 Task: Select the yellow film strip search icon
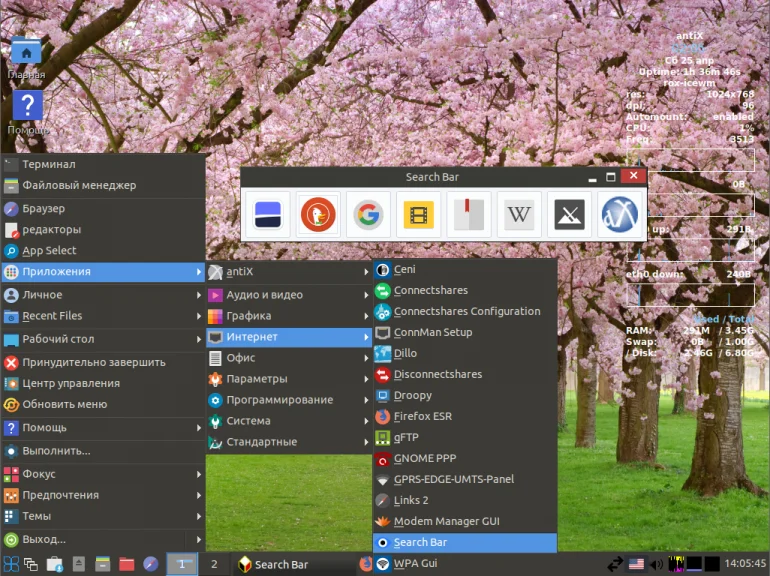(x=419, y=214)
